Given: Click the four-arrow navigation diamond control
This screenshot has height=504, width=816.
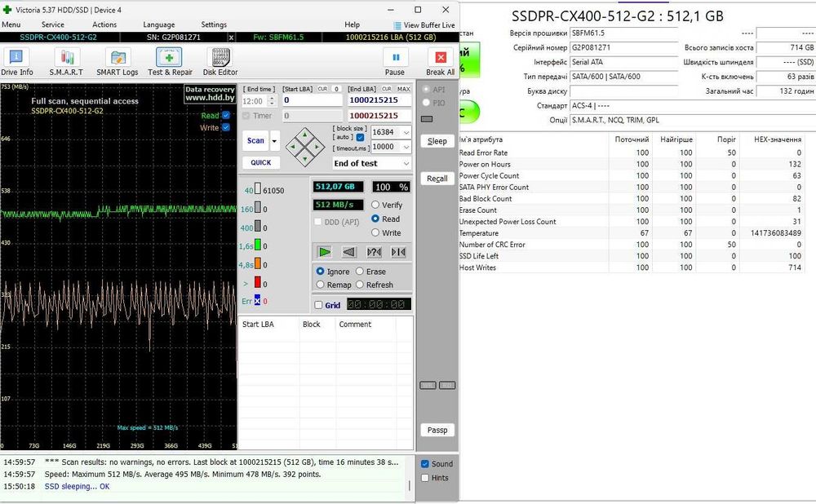Looking at the screenshot, I should coord(304,147).
